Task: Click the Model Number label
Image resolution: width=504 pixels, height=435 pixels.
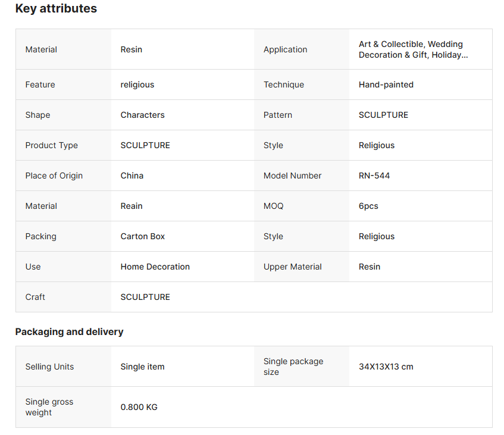Action: click(x=292, y=176)
